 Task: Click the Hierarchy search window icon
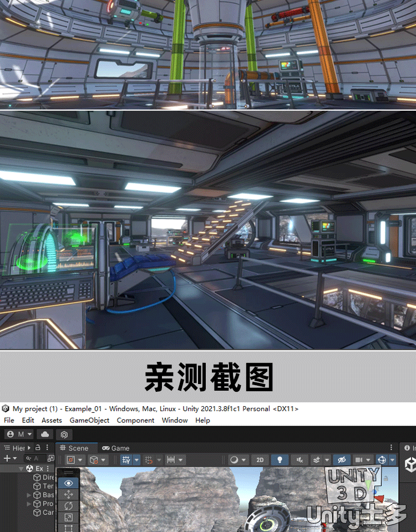pos(50,458)
